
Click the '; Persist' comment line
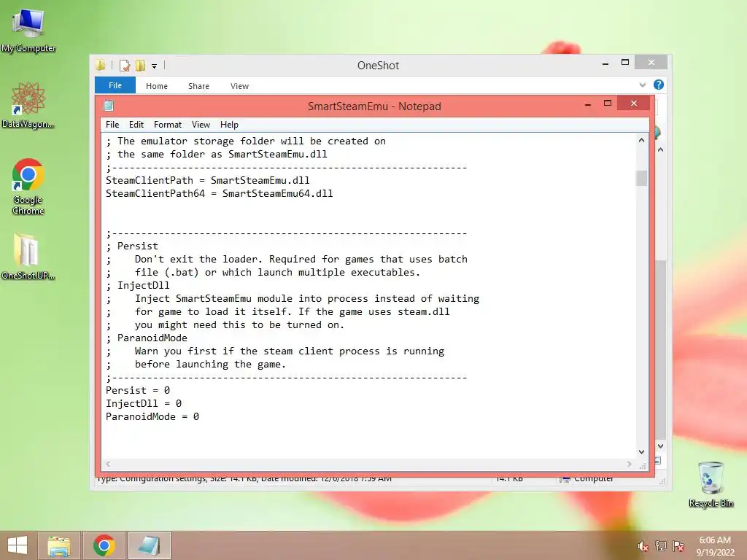pyautogui.click(x=132, y=246)
